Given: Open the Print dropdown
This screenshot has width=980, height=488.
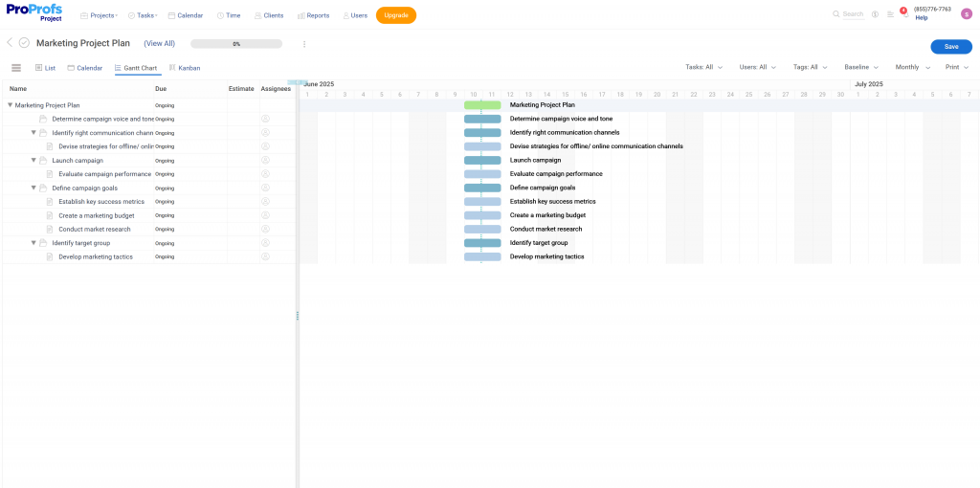Looking at the screenshot, I should click(x=957, y=68).
